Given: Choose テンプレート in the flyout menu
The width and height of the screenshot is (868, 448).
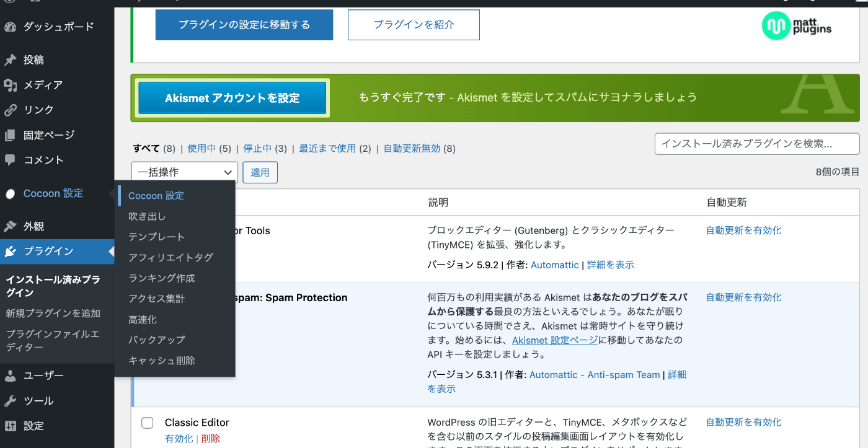Looking at the screenshot, I should point(156,237).
